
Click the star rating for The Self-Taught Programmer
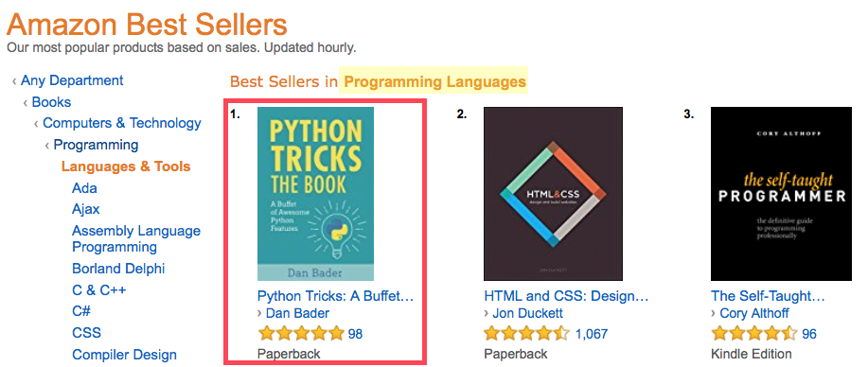(754, 333)
